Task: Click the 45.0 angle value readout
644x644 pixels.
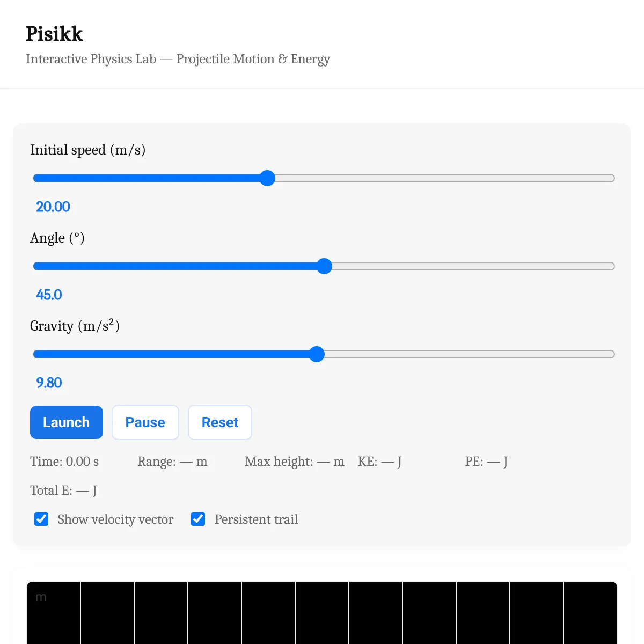Action: point(49,295)
